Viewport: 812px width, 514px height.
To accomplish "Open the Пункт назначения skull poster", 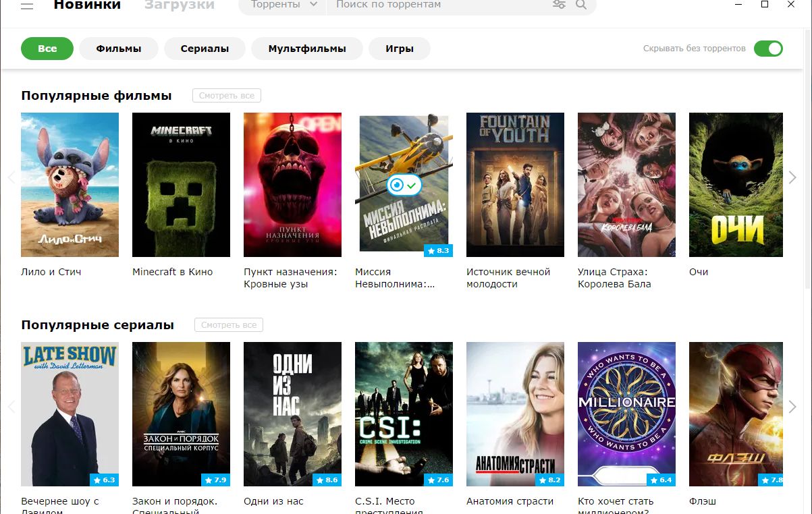I will pyautogui.click(x=293, y=185).
